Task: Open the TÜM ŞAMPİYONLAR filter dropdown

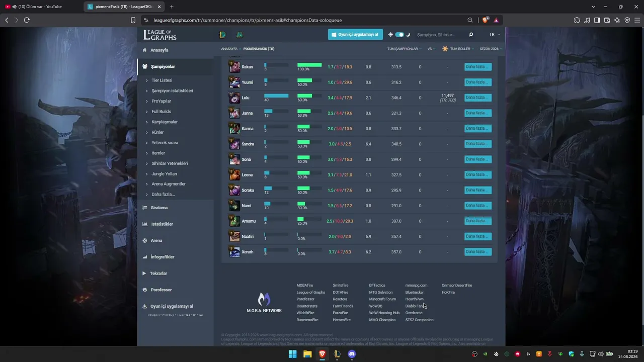Action: (405, 49)
